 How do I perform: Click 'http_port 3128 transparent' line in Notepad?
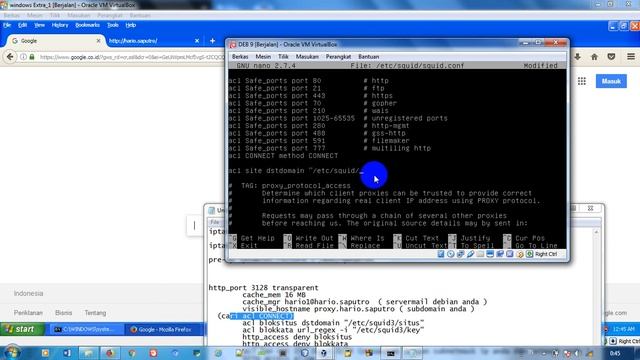point(263,288)
